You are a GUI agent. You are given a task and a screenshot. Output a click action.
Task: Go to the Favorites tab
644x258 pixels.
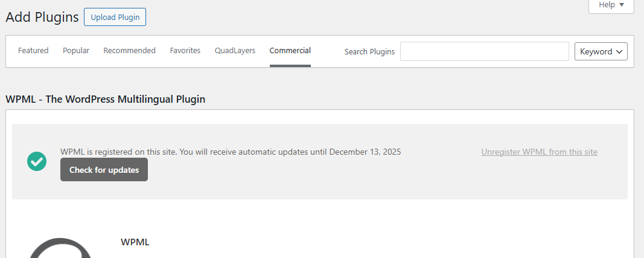pyautogui.click(x=185, y=51)
